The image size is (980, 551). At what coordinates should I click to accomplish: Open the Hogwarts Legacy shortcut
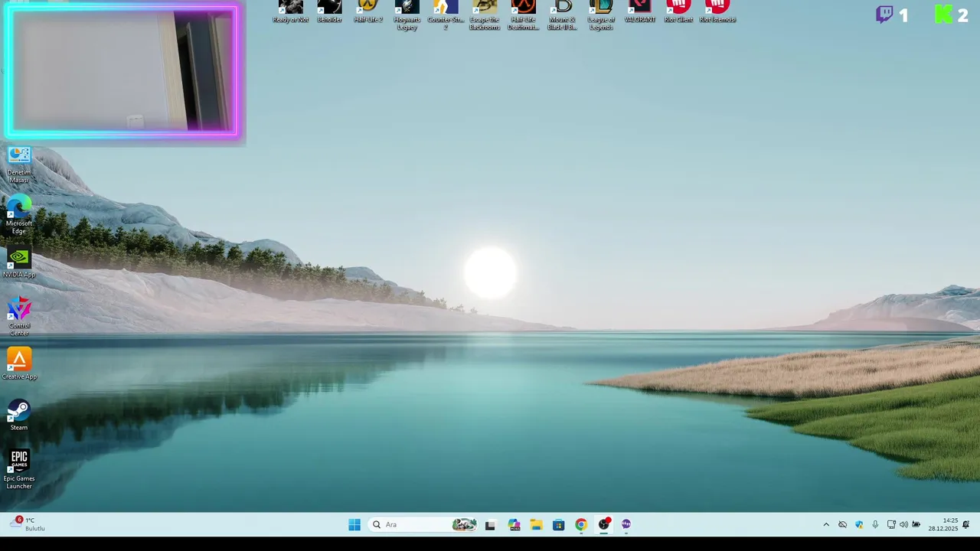[407, 15]
